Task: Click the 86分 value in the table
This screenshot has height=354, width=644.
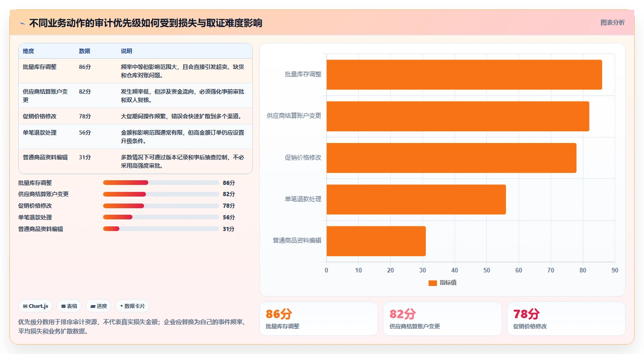Action: [85, 67]
